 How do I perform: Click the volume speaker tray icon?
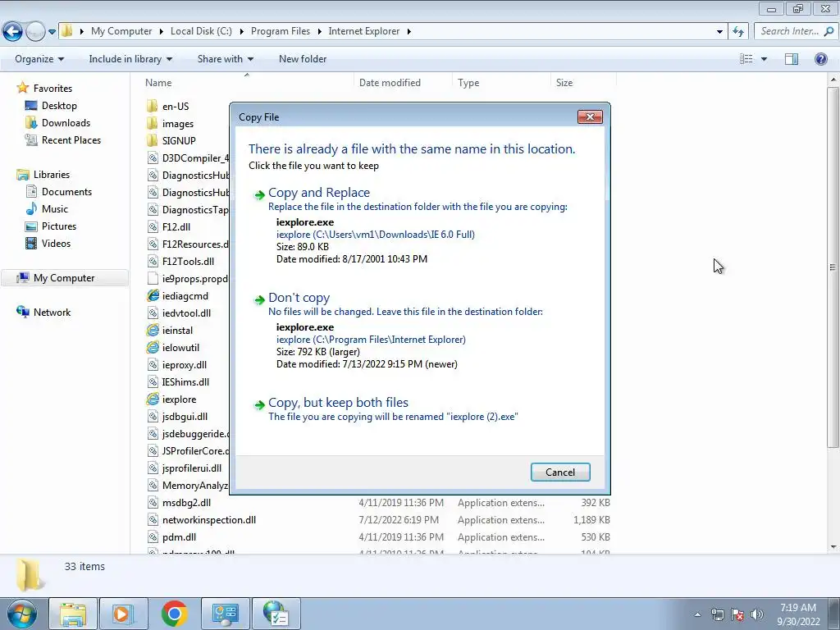coord(756,614)
